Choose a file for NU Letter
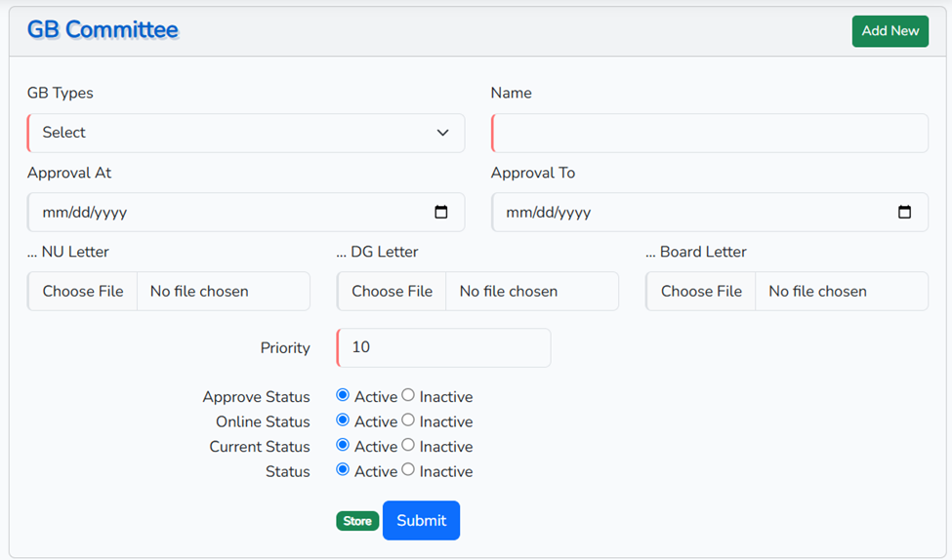This screenshot has height=560, width=952. point(83,292)
